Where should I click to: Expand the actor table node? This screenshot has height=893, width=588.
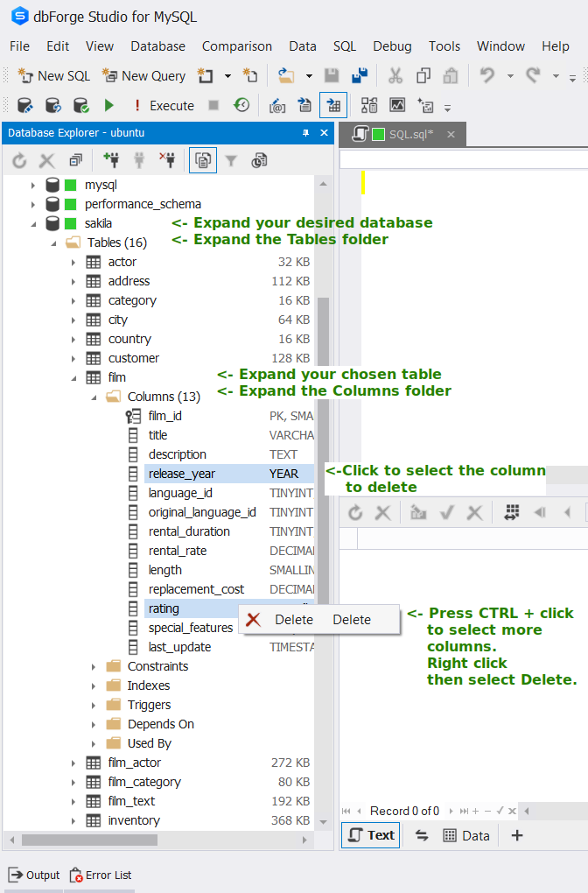click(x=73, y=263)
